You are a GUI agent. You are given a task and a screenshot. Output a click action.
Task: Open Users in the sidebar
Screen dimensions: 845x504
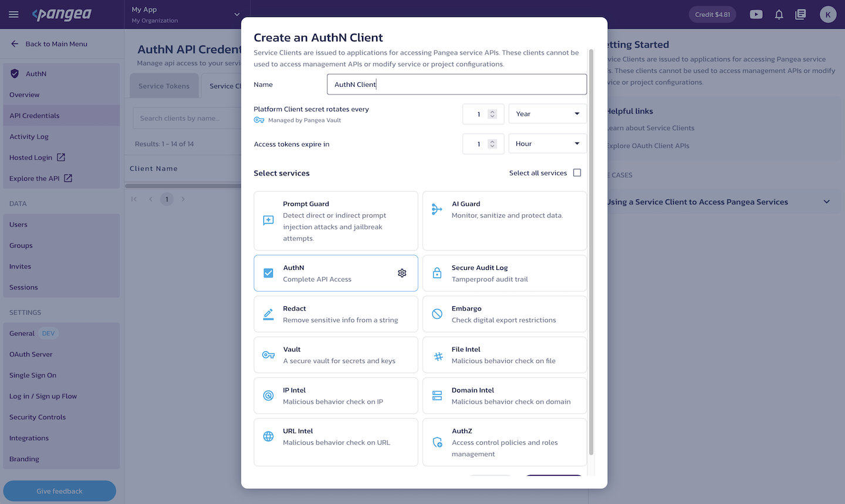[61, 225]
